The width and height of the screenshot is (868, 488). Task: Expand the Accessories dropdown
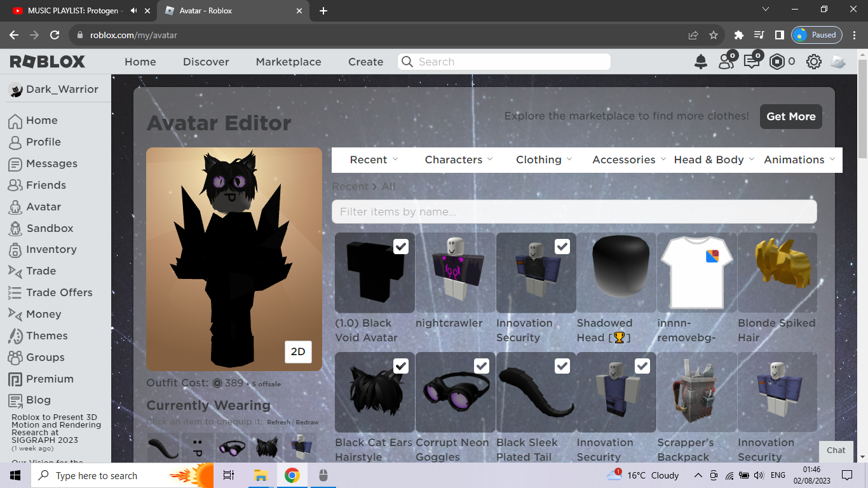629,160
